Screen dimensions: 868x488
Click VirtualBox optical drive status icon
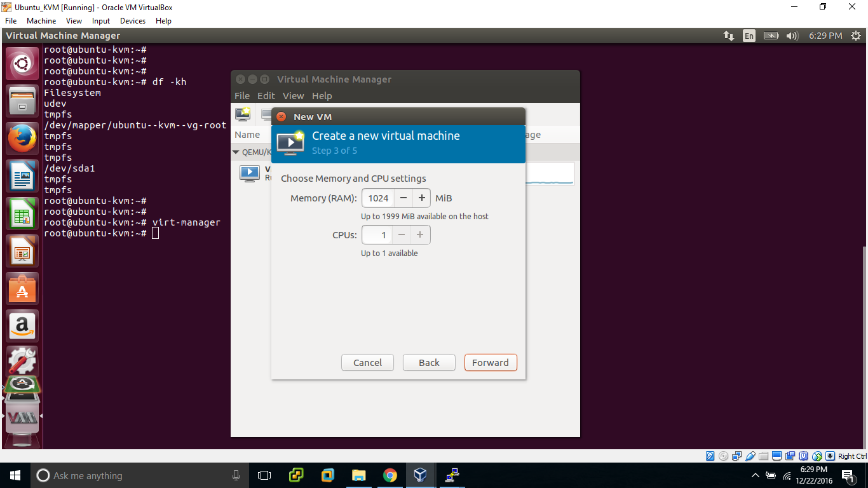[x=723, y=456]
